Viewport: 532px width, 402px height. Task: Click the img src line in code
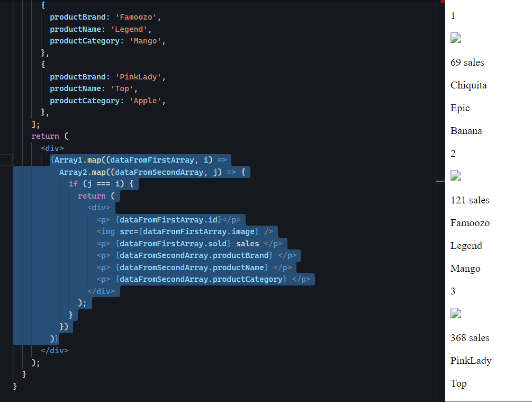[185, 231]
